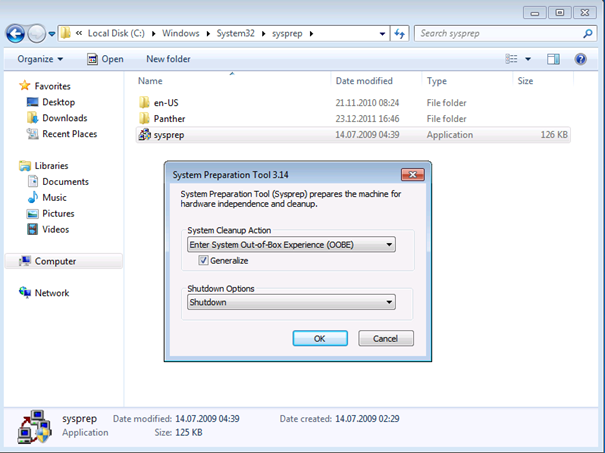Select the sysprep application file

pyautogui.click(x=353, y=135)
